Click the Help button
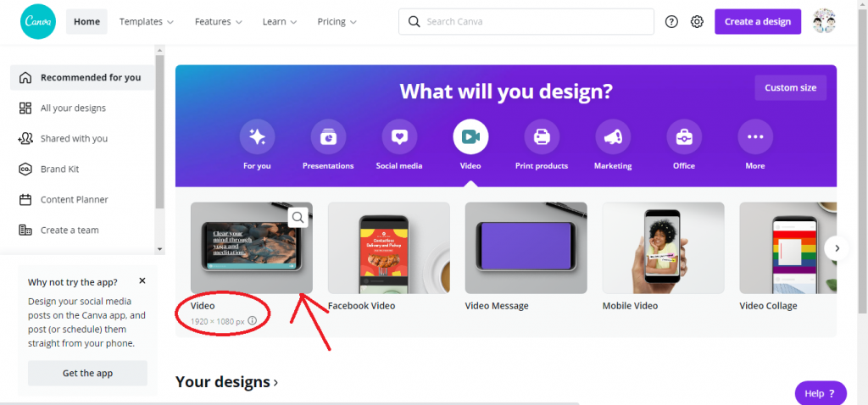The image size is (868, 405). tap(821, 393)
